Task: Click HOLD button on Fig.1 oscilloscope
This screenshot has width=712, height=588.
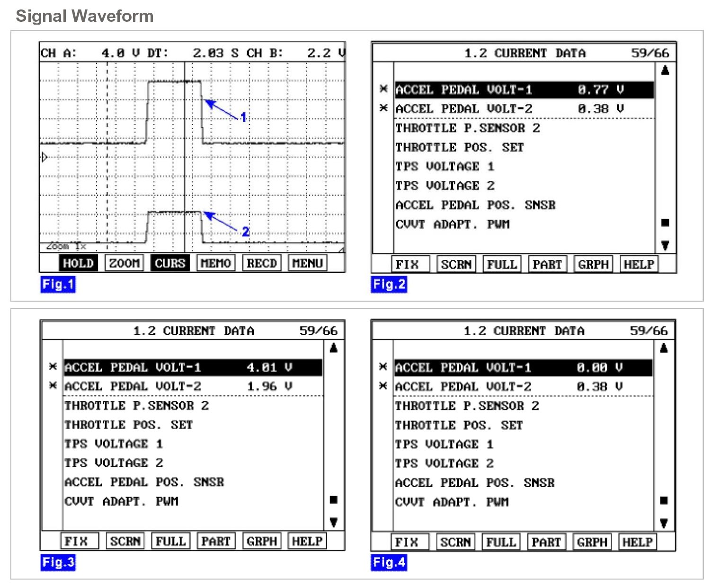Action: coord(78,263)
